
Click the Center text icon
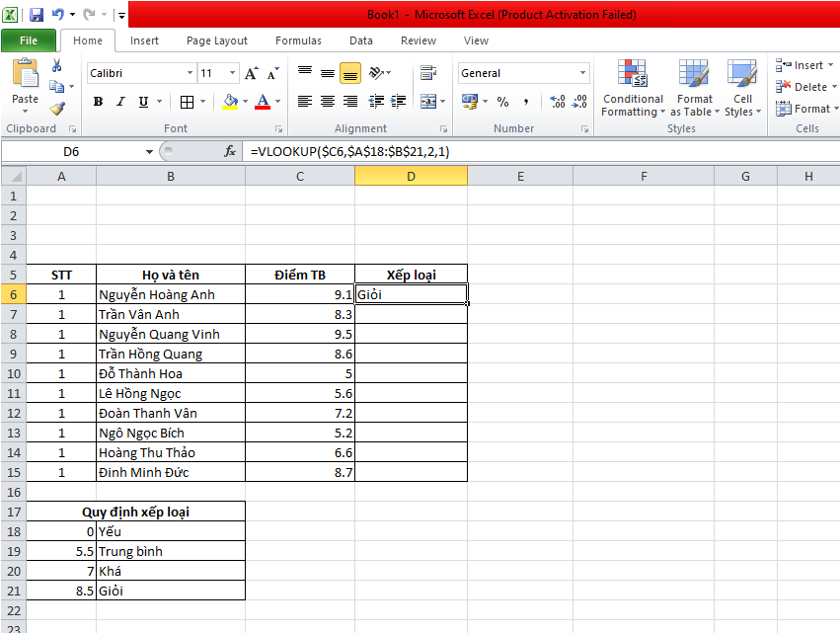tap(328, 102)
